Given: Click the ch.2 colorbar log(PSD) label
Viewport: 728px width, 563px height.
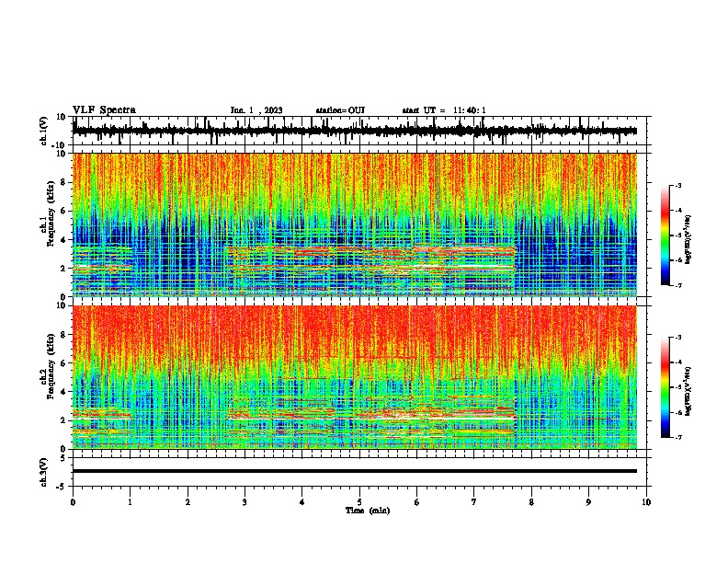Looking at the screenshot, I should click(688, 391).
